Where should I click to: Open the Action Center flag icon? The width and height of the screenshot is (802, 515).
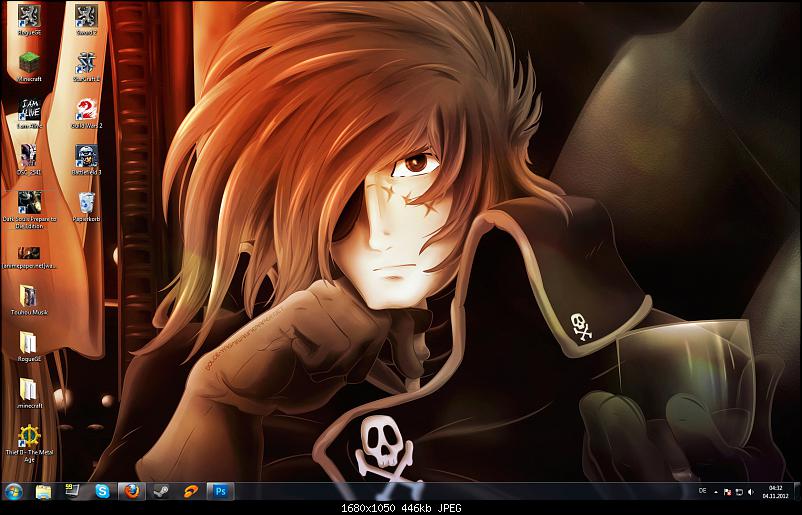click(x=727, y=492)
